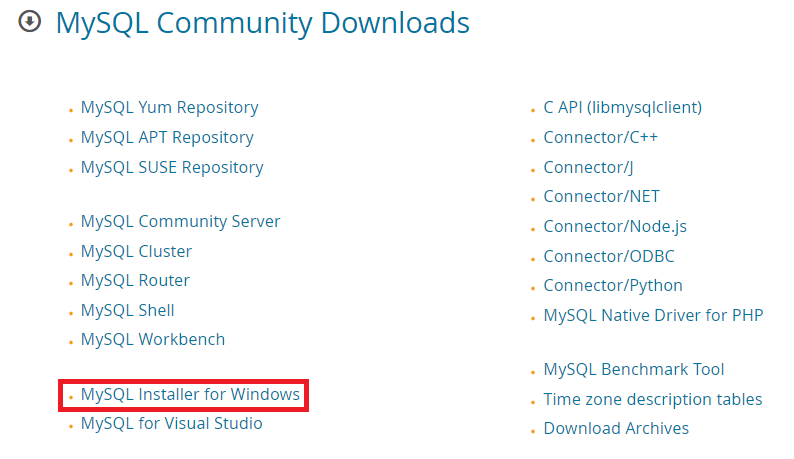Click the Connector/NET link
The width and height of the screenshot is (794, 459).
(602, 197)
